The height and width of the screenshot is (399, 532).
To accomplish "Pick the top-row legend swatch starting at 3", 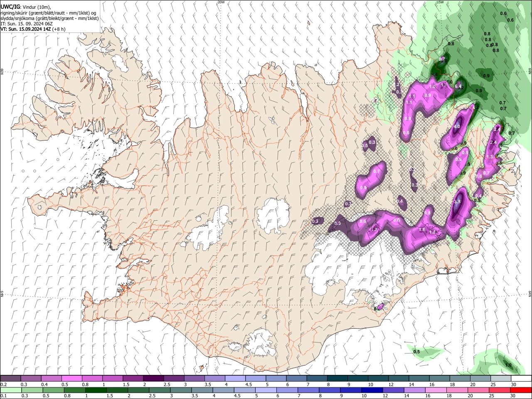I will pyautogui.click(x=194, y=378).
